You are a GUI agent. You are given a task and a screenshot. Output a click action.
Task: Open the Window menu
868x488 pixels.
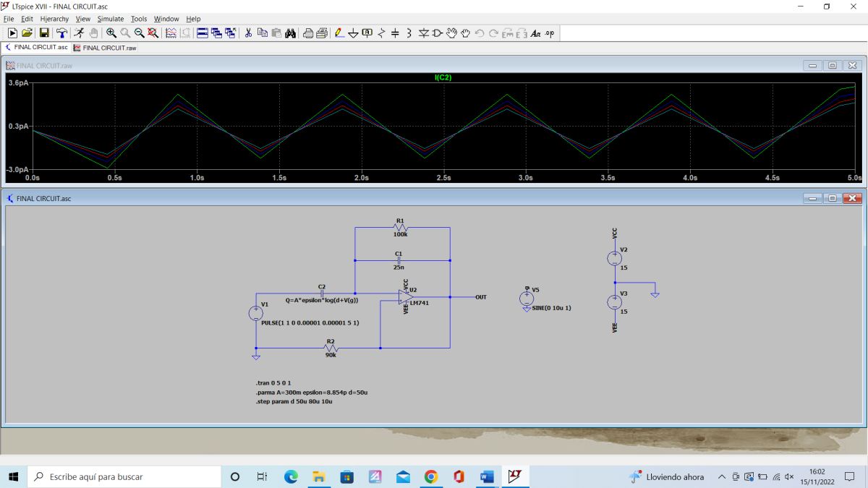(x=166, y=19)
